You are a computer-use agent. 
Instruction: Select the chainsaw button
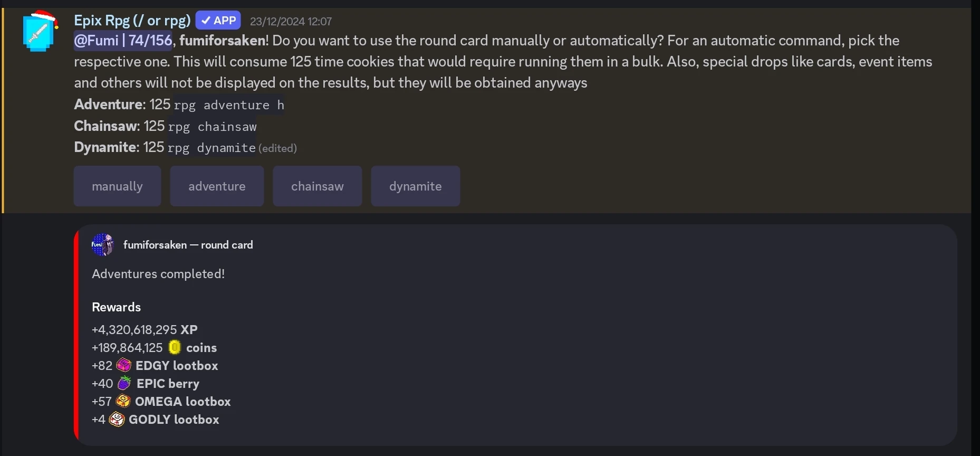click(317, 186)
